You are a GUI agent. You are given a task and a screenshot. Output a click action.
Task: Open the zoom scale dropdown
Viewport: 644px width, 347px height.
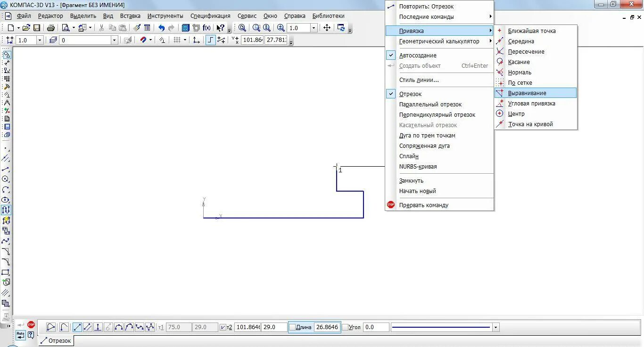[314, 28]
